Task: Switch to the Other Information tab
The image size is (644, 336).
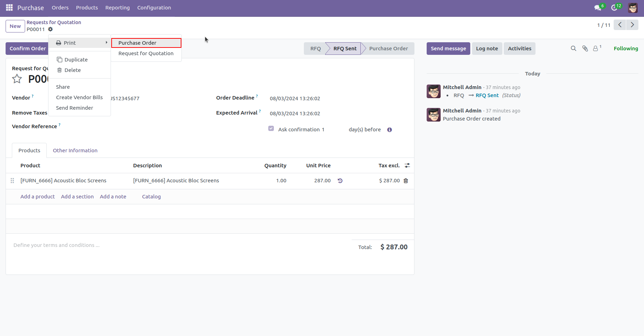Action: (75, 150)
